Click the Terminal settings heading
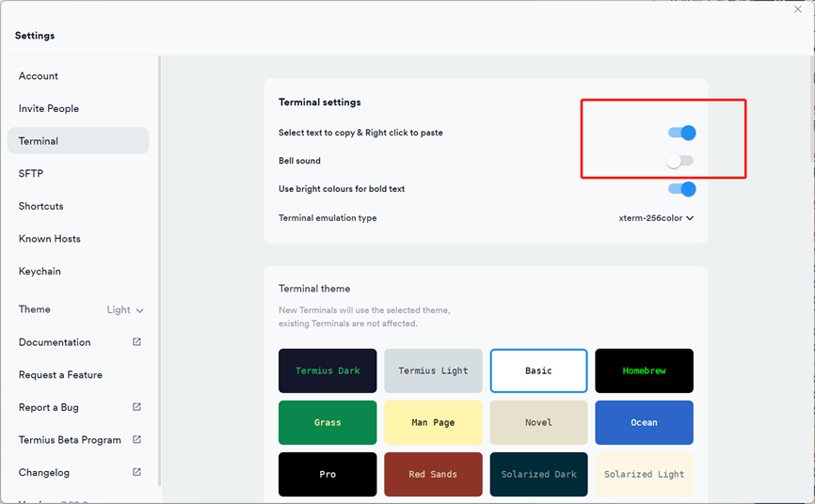The width and height of the screenshot is (815, 504). [320, 102]
